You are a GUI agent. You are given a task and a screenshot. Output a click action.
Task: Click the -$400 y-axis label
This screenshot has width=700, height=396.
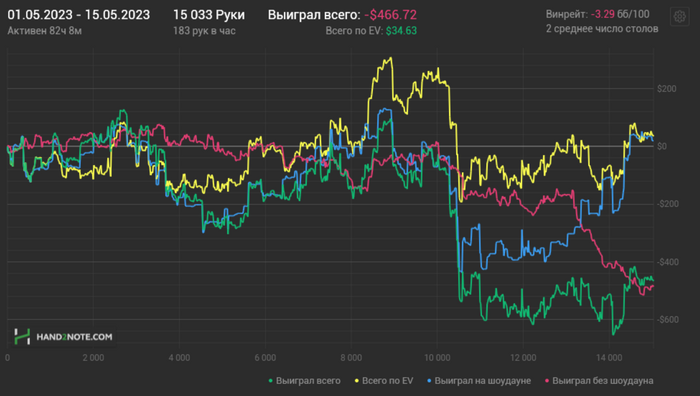click(668, 262)
